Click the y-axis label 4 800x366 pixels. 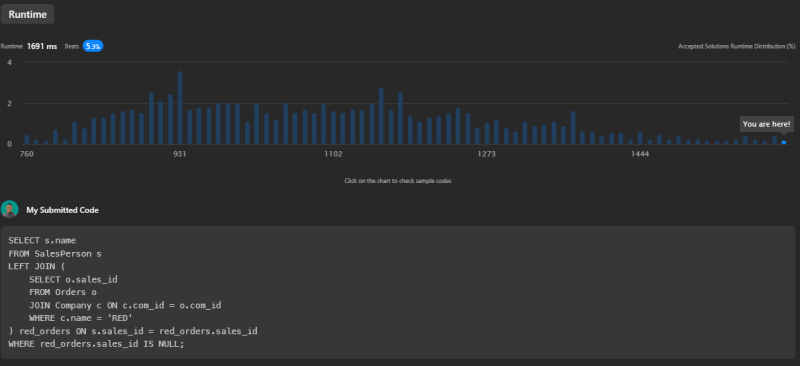point(9,62)
